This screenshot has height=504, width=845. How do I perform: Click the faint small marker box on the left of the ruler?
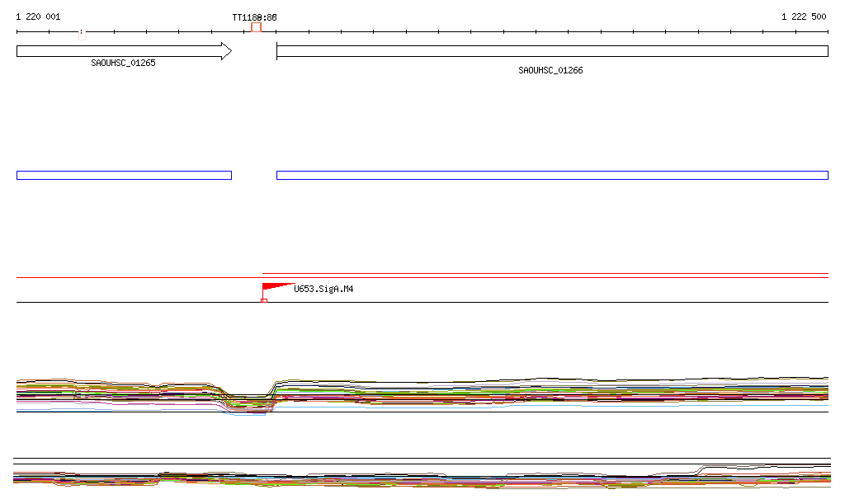81,35
